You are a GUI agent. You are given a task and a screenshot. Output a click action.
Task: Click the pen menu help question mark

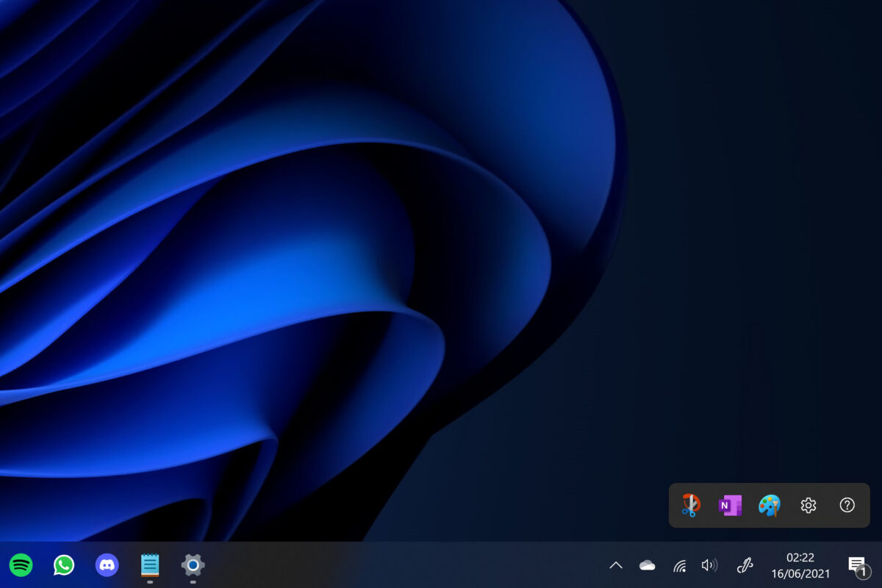pyautogui.click(x=847, y=505)
